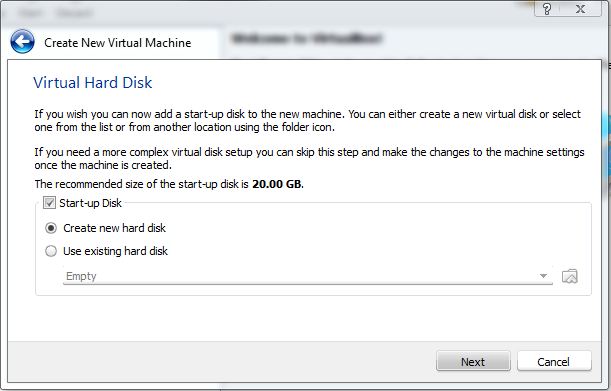
Task: Close the wizard with the X button
Action: click(x=581, y=9)
